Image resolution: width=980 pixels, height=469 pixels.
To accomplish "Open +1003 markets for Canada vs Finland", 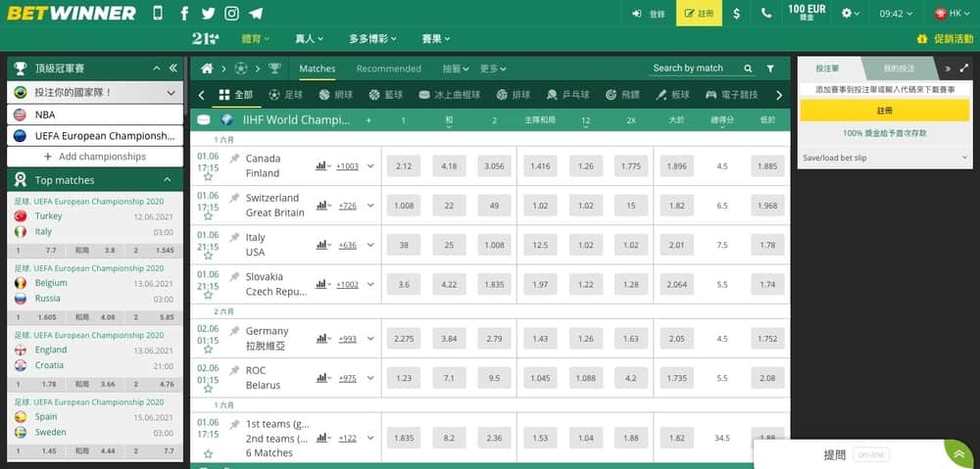I will (x=348, y=166).
